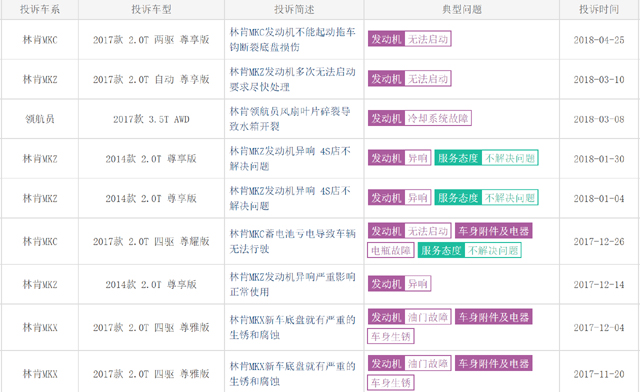Viewport: 640px width, 392px height.
Task: Open complaint 林肯MKC蓄电池亏电导致车辆无法行驶
Action: (x=293, y=241)
